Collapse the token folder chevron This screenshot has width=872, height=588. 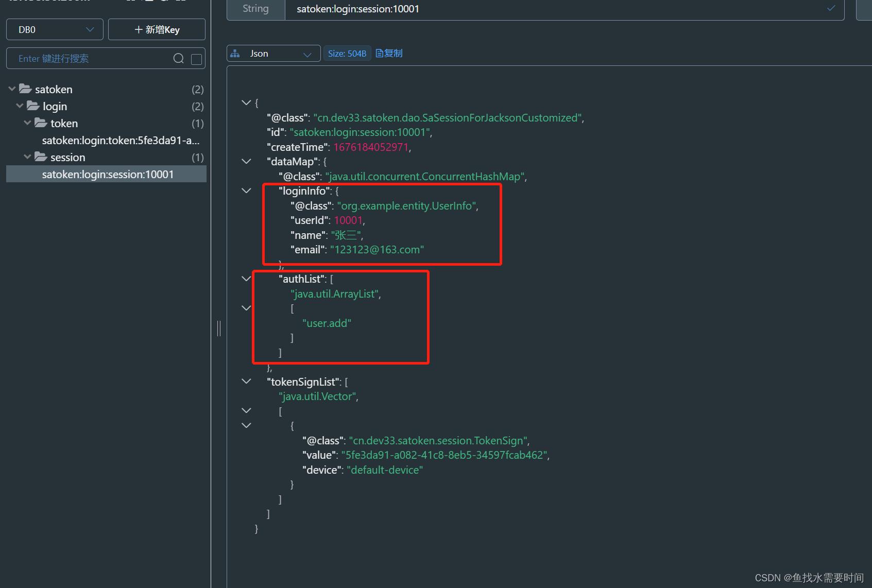[x=27, y=123]
